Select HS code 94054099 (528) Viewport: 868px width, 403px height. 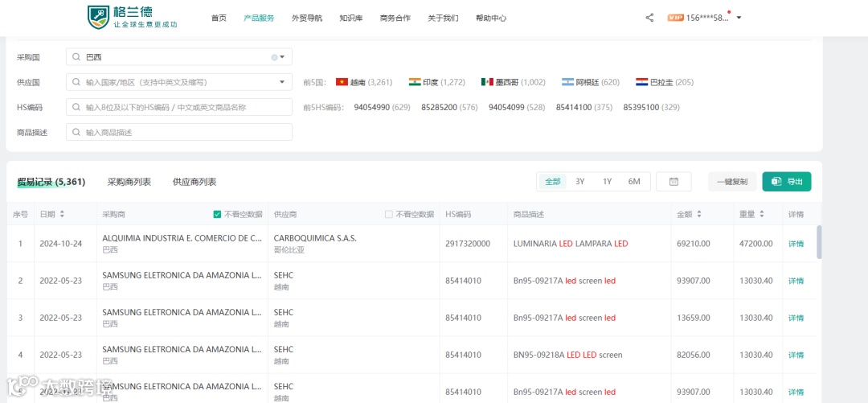(x=517, y=107)
